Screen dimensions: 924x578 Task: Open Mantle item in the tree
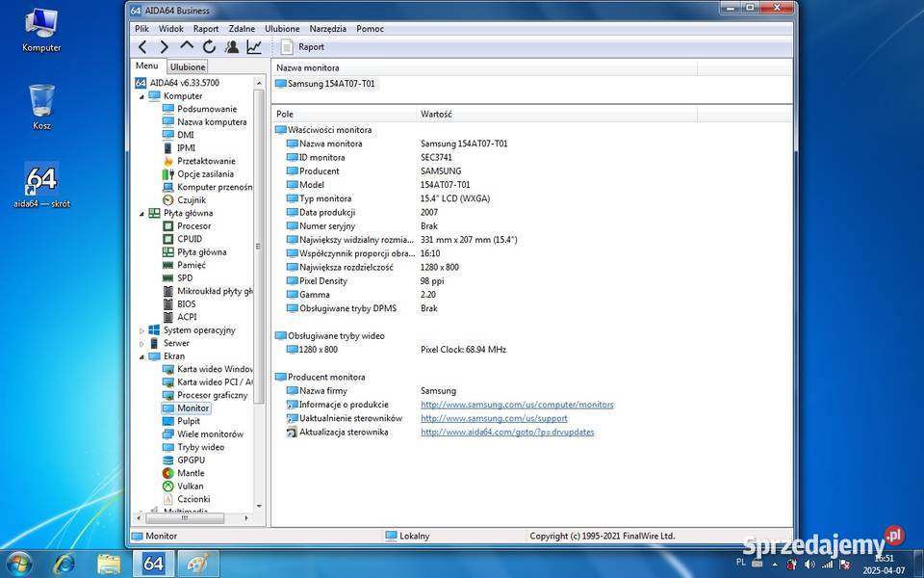190,473
